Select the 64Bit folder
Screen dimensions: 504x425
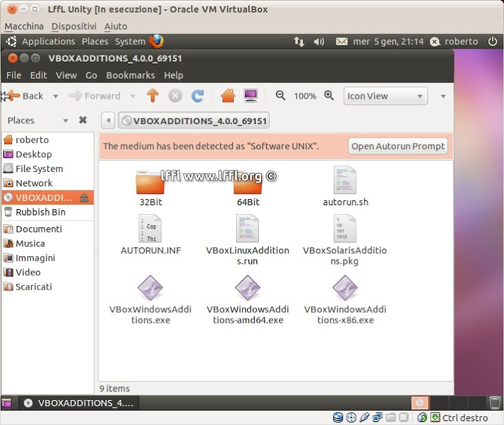point(248,186)
